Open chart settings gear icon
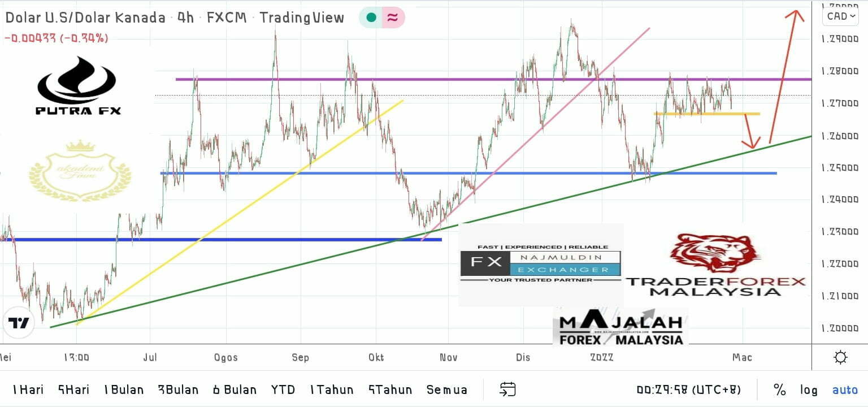 pyautogui.click(x=840, y=357)
